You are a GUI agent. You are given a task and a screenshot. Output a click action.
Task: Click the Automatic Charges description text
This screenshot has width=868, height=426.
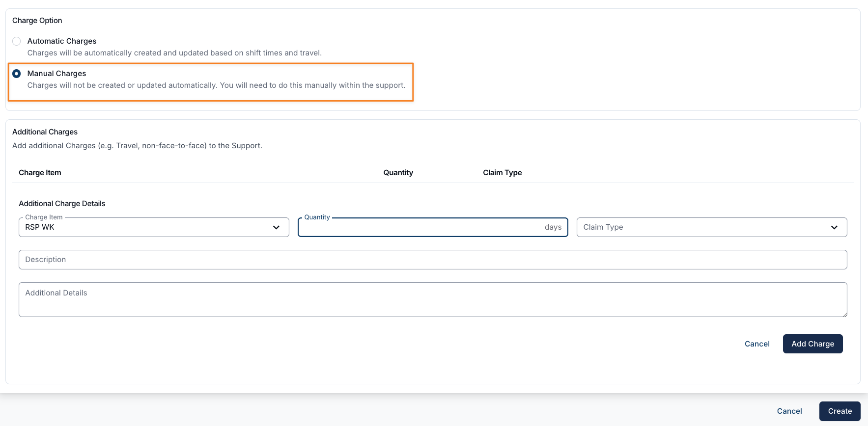(x=174, y=53)
